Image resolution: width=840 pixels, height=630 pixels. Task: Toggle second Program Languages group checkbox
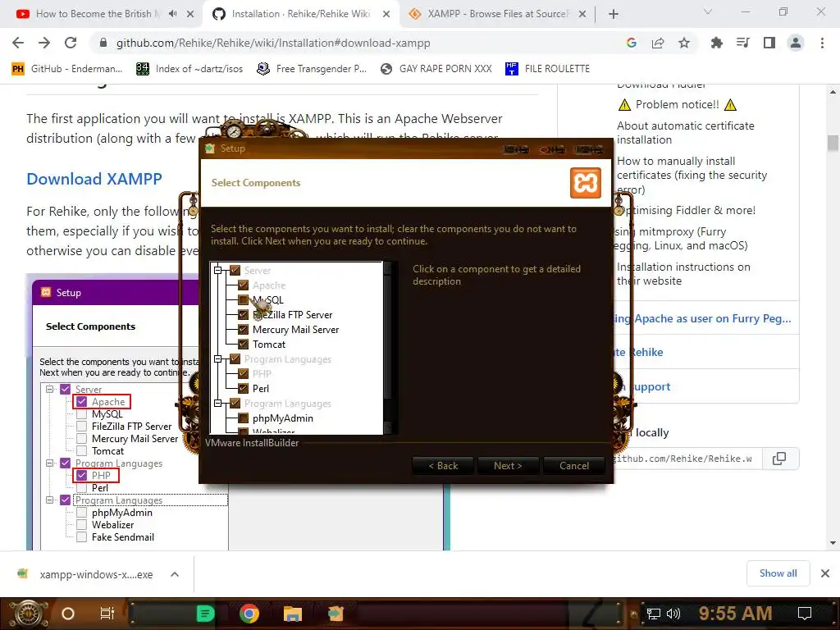[x=235, y=404]
